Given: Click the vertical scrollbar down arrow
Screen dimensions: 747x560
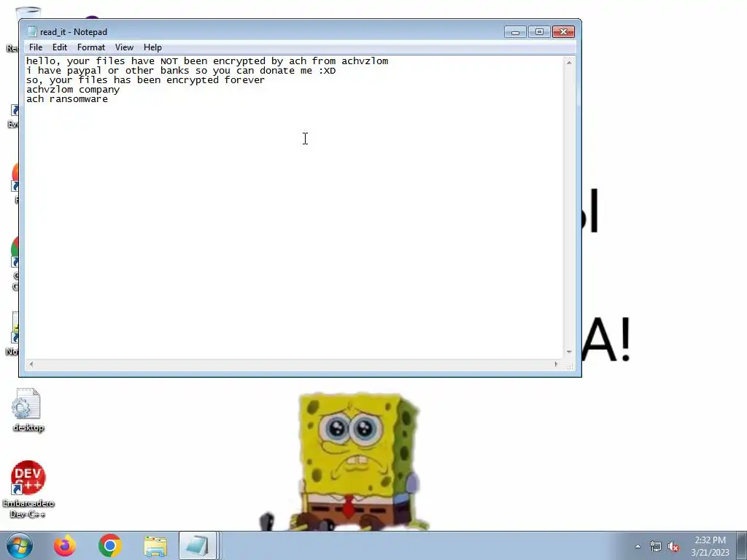Looking at the screenshot, I should [569, 352].
